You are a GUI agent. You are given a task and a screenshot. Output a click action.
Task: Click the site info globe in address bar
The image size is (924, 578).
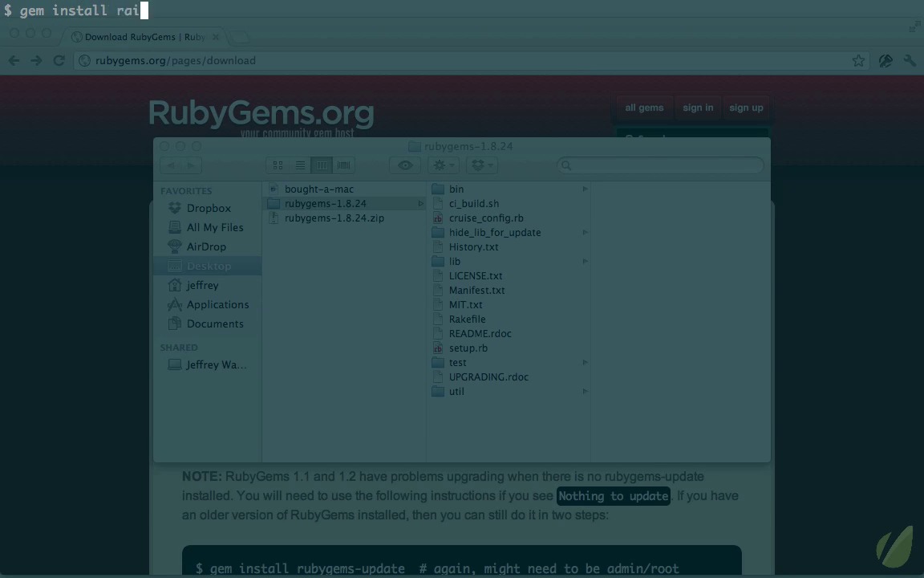[x=84, y=61]
